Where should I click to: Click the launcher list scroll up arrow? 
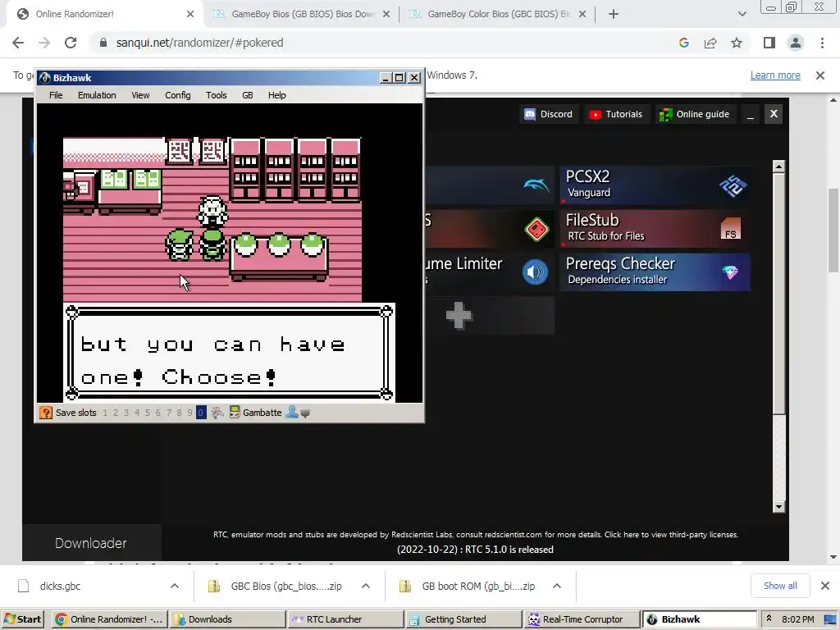(779, 167)
